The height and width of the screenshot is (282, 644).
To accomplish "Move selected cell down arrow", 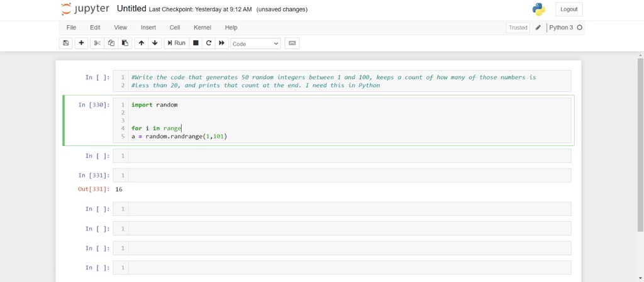I will point(155,43).
